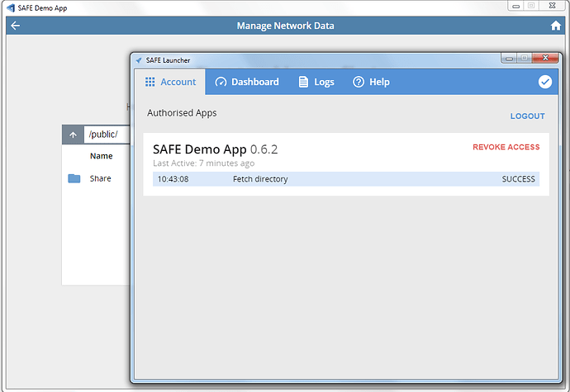The height and width of the screenshot is (392, 570).
Task: Click the Name column header
Action: [x=101, y=156]
